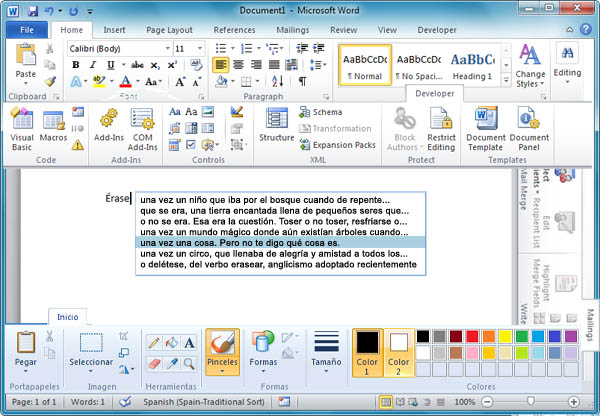The image size is (600, 416).
Task: Apply the Normal style
Action: tap(365, 65)
